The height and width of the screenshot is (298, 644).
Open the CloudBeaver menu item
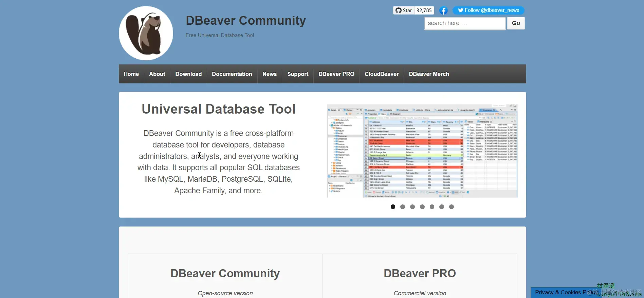[x=382, y=74]
